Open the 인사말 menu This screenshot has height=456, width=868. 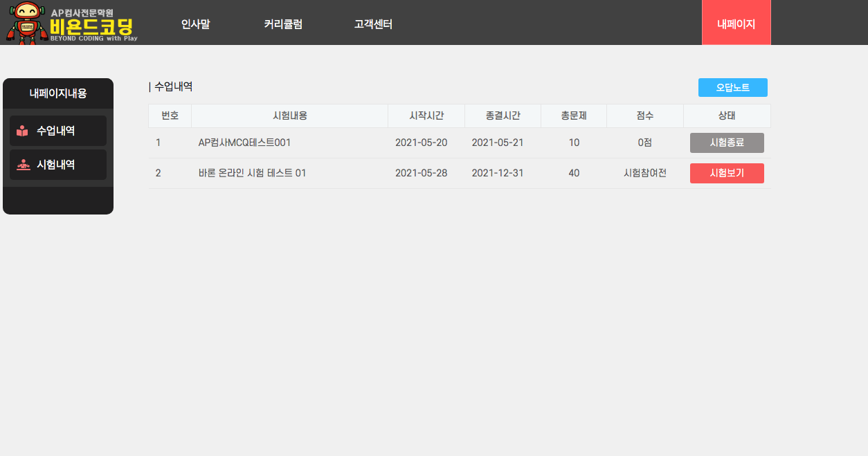tap(195, 24)
